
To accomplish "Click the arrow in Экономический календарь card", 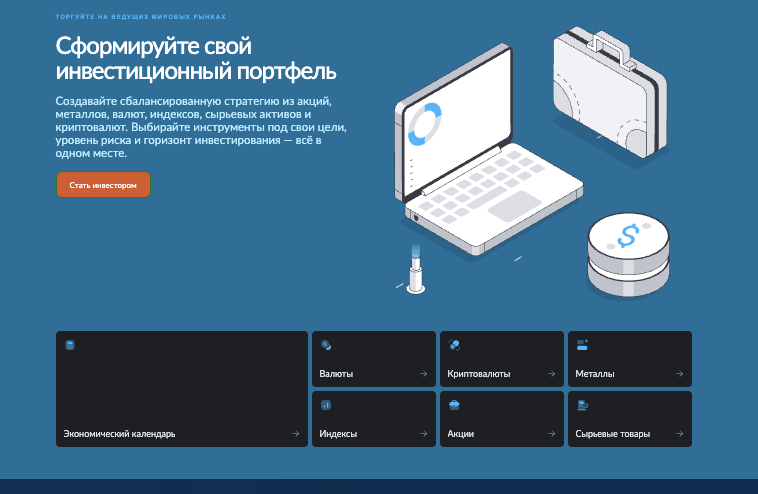I will 295,434.
